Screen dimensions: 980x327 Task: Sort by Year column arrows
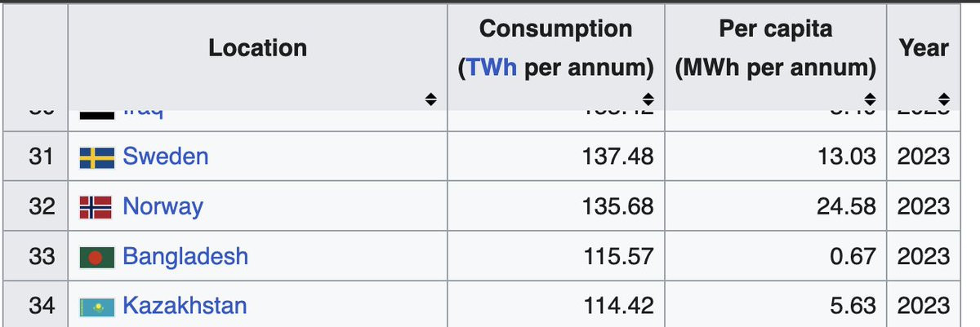click(943, 99)
